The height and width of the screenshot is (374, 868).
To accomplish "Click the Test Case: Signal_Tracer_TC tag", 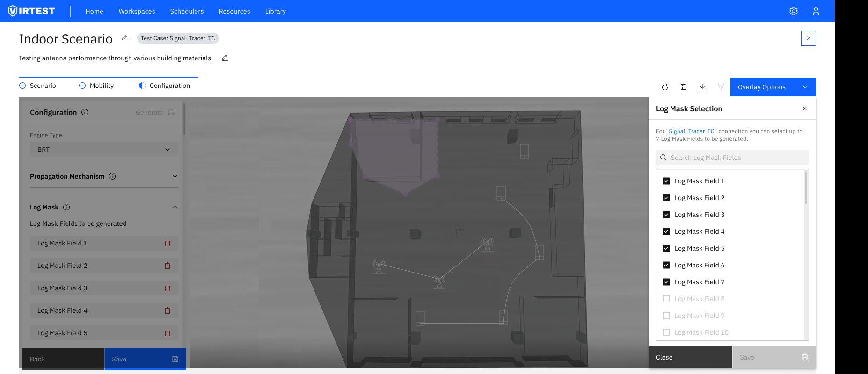I will click(178, 38).
